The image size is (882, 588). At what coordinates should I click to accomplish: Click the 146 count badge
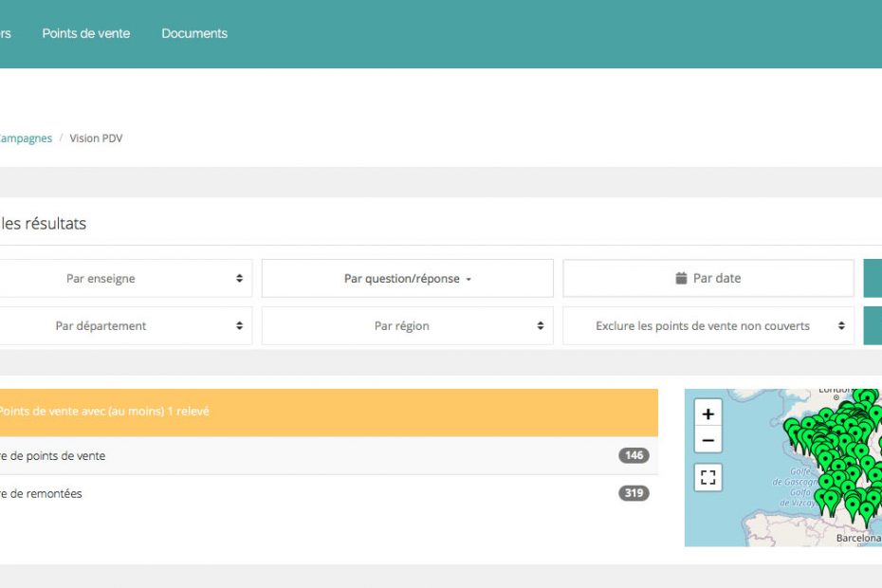pos(634,456)
